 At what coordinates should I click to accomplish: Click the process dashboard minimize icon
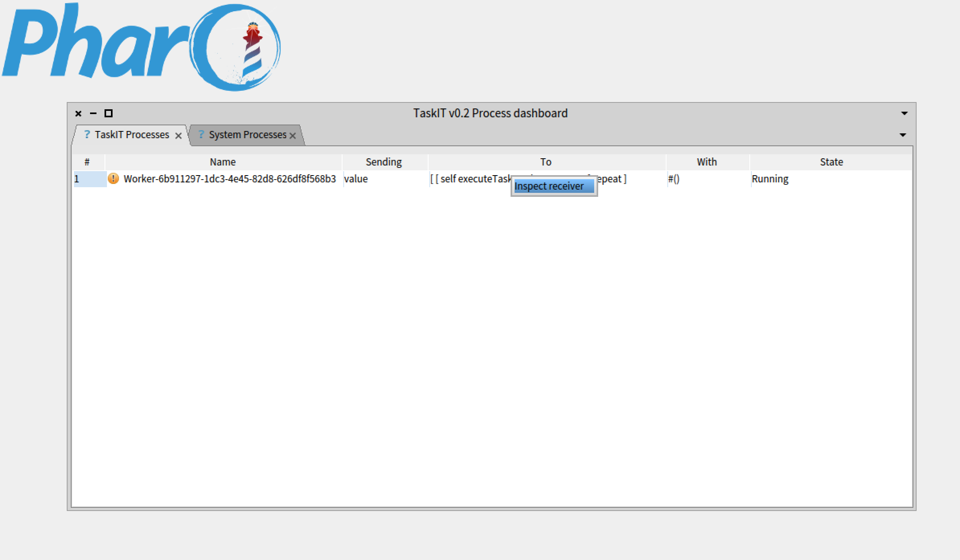point(93,112)
